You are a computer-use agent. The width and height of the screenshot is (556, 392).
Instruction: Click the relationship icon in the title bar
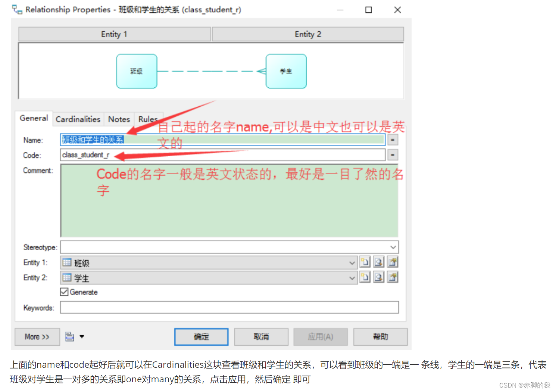[x=16, y=9]
